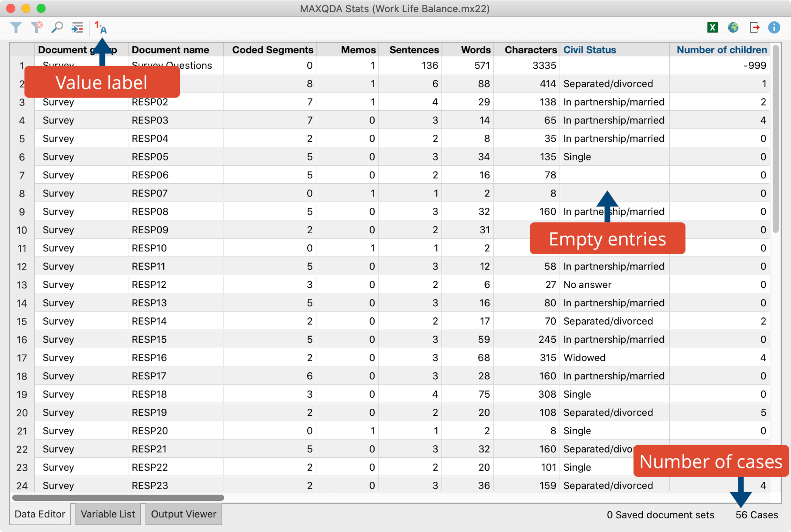Select row number 5
The height and width of the screenshot is (532, 791).
tap(22, 139)
